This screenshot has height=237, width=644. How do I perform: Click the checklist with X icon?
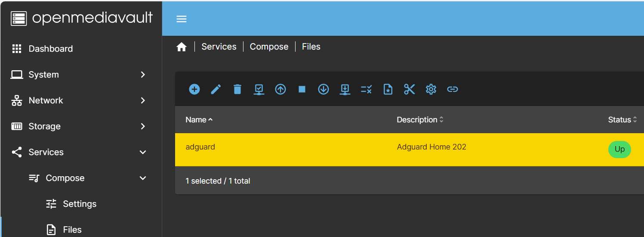coord(367,89)
